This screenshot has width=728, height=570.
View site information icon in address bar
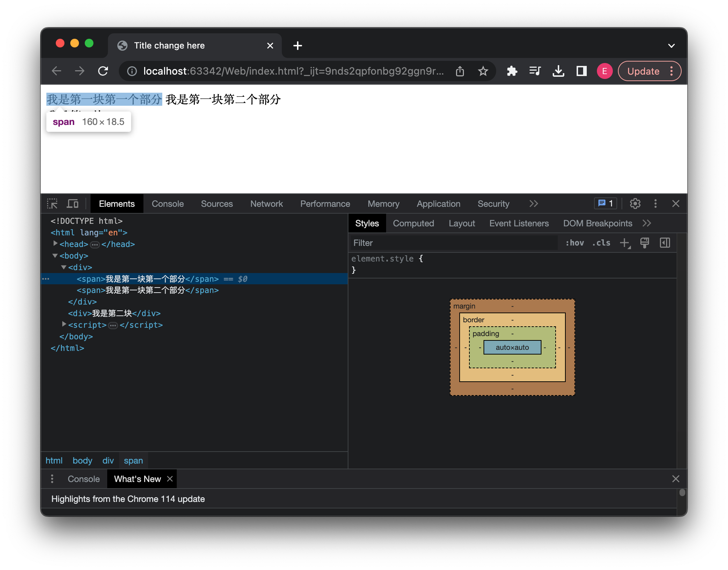tap(132, 71)
